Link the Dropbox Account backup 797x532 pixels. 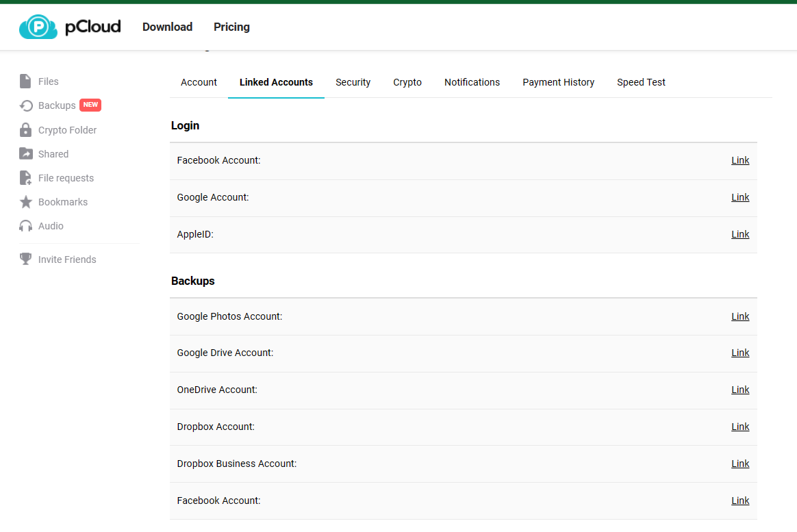(x=740, y=427)
